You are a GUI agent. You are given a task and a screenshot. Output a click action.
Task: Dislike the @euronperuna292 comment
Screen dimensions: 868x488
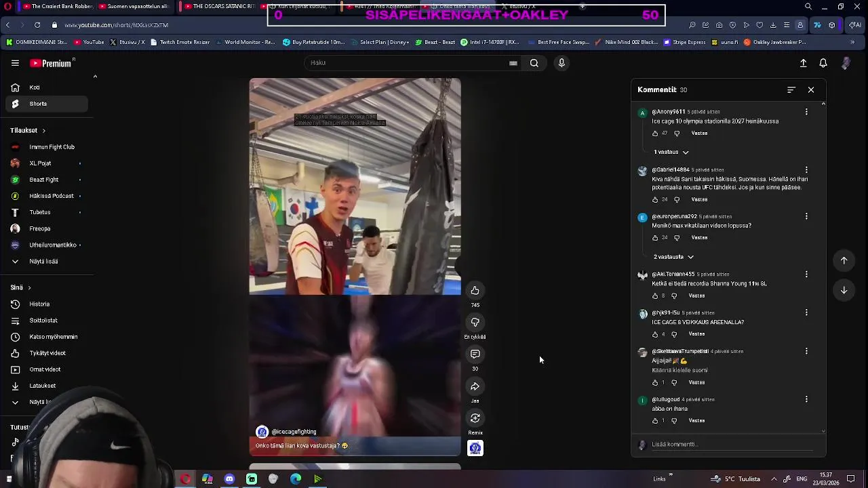coord(677,238)
